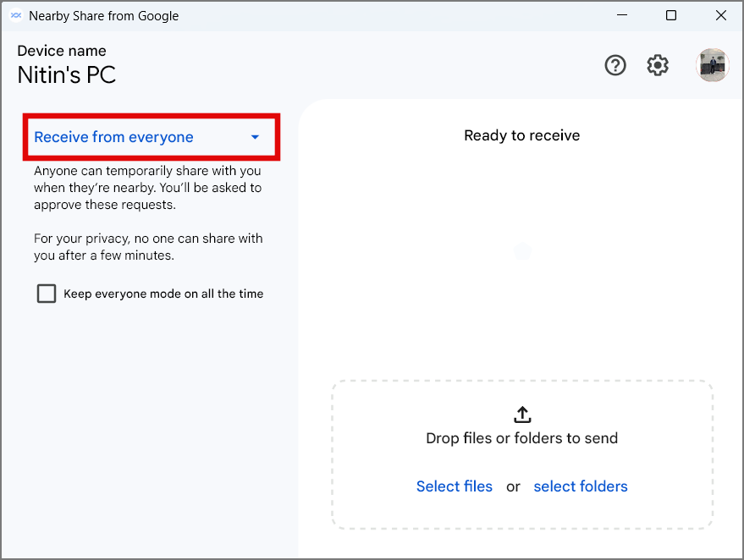Click the Nearby Share logo in title bar
This screenshot has width=744, height=560.
(x=15, y=15)
